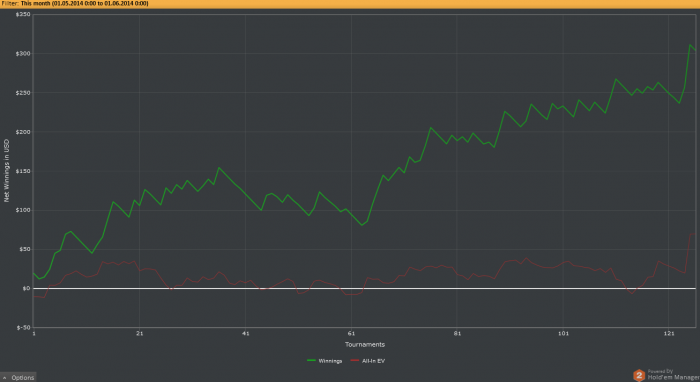Click the "Net Winnings in USD" axis title
Image resolution: width=700 pixels, height=382 pixels.
[x=6, y=170]
